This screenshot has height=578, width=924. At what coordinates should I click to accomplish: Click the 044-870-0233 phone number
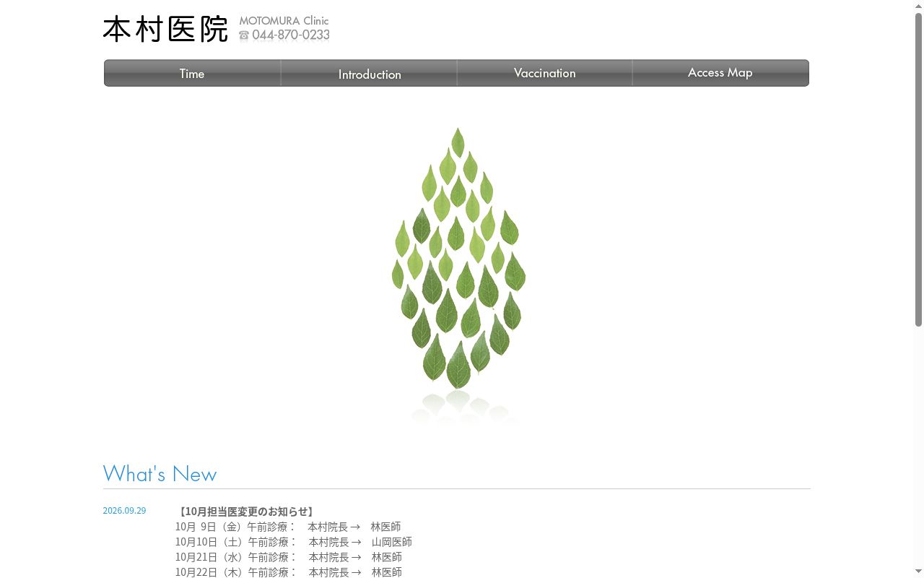point(291,35)
